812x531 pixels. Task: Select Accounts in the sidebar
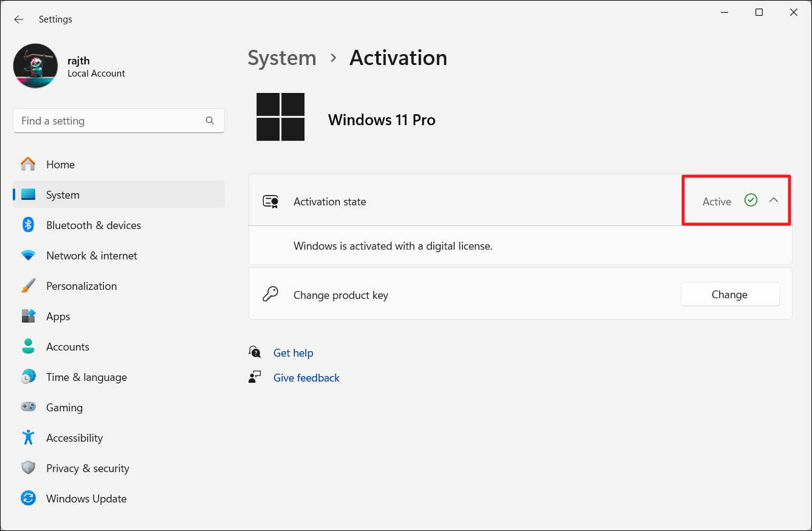click(67, 347)
